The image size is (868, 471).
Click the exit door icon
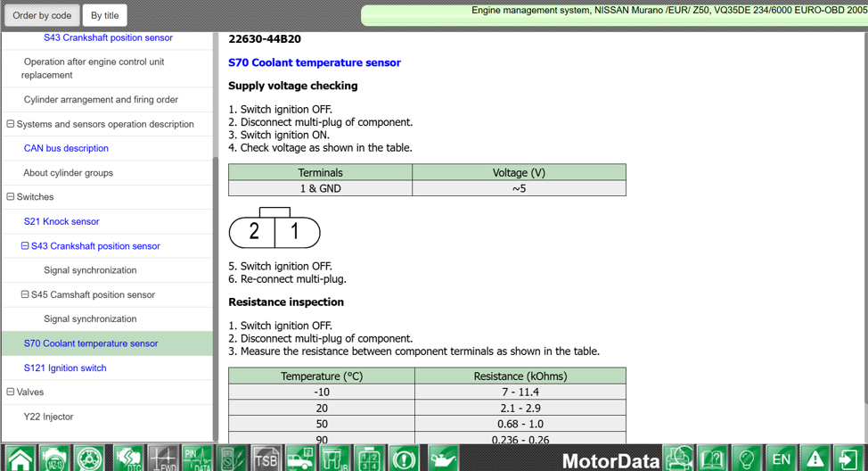[850, 459]
